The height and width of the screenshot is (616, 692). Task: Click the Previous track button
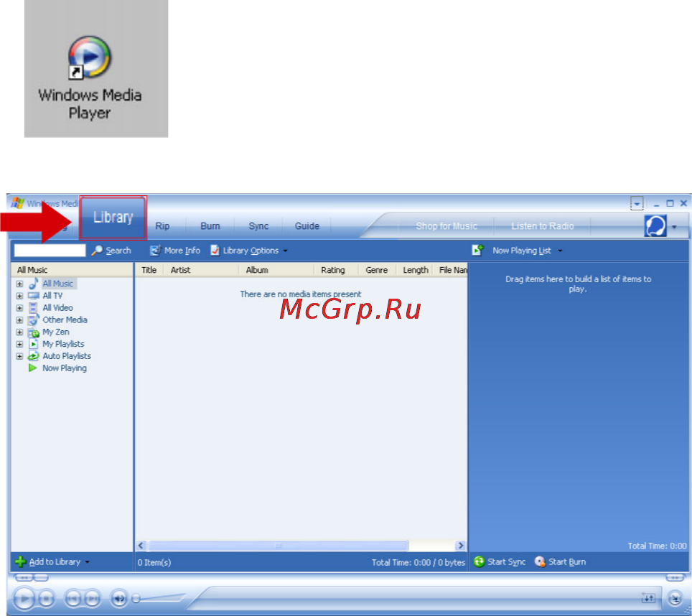[x=73, y=598]
